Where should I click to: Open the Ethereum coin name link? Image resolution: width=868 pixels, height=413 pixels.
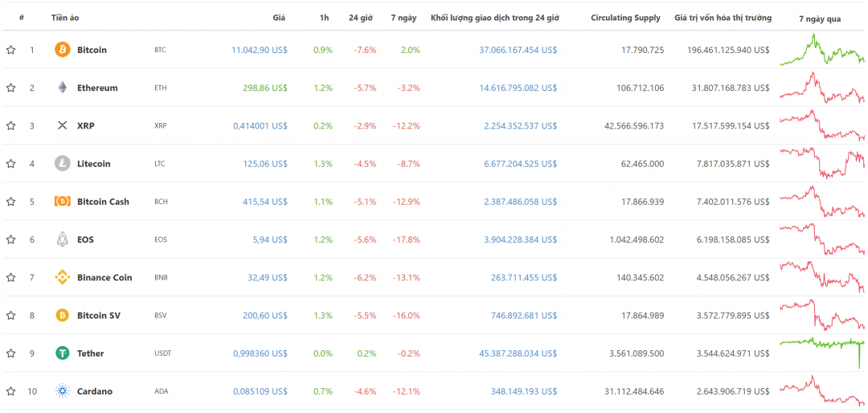click(x=97, y=88)
